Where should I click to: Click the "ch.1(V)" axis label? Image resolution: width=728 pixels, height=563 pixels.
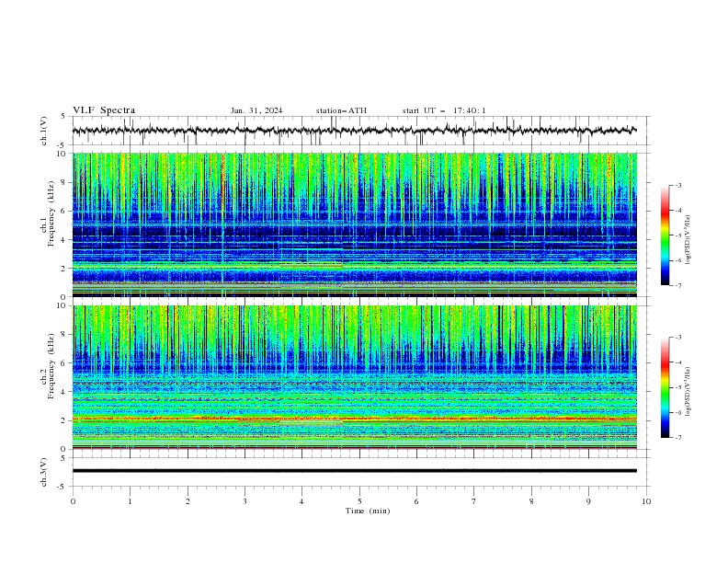coord(44,131)
